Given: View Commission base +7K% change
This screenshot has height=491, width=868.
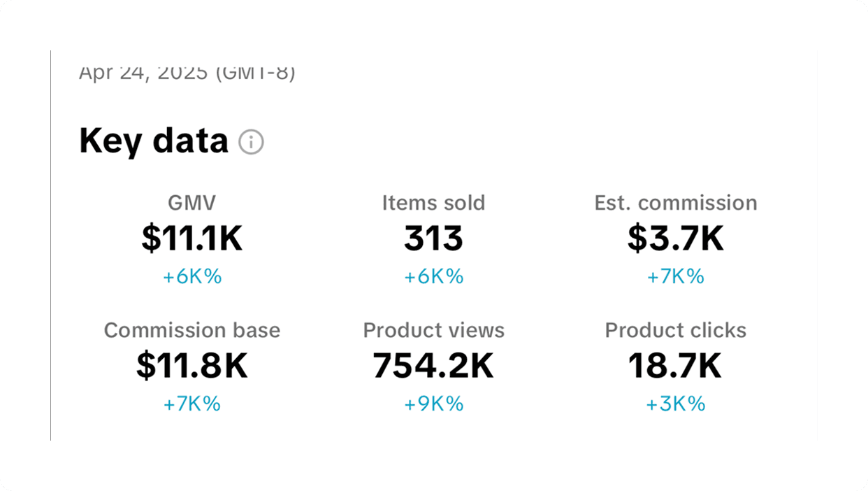Looking at the screenshot, I should tap(192, 404).
